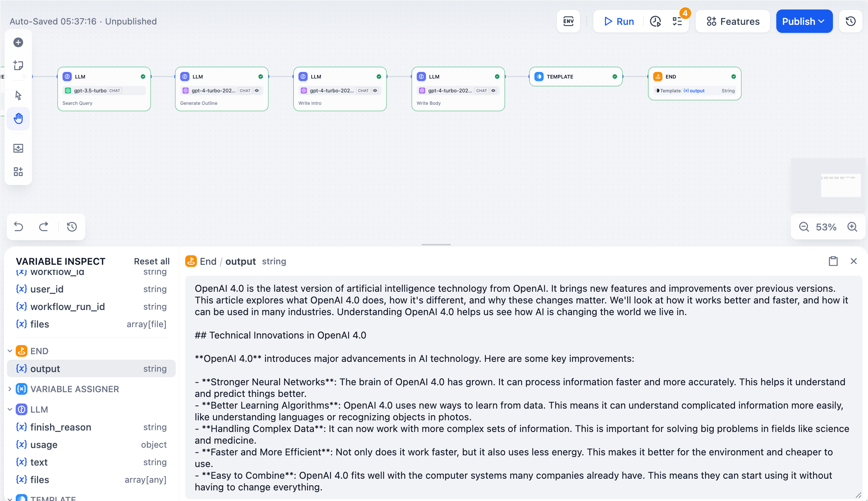Image resolution: width=868 pixels, height=501 pixels.
Task: Toggle vision eye on Write Intro node
Action: pos(375,91)
